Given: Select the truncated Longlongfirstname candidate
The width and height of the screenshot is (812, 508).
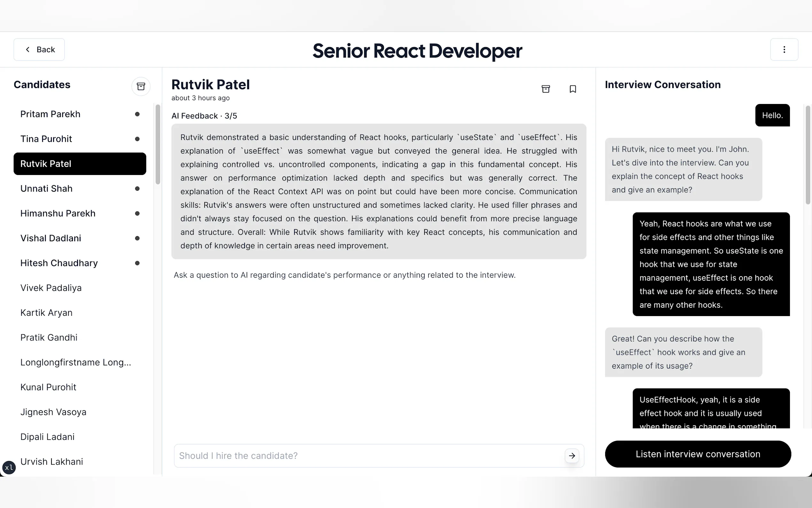Looking at the screenshot, I should coord(75,362).
